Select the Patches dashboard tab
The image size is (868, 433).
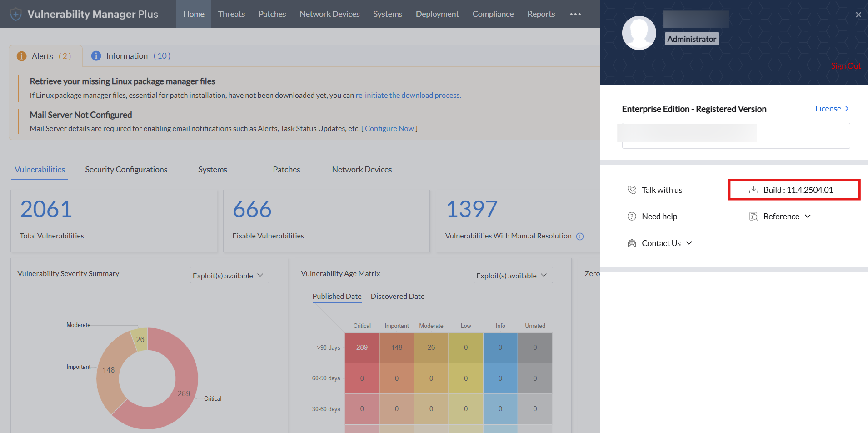pos(286,170)
